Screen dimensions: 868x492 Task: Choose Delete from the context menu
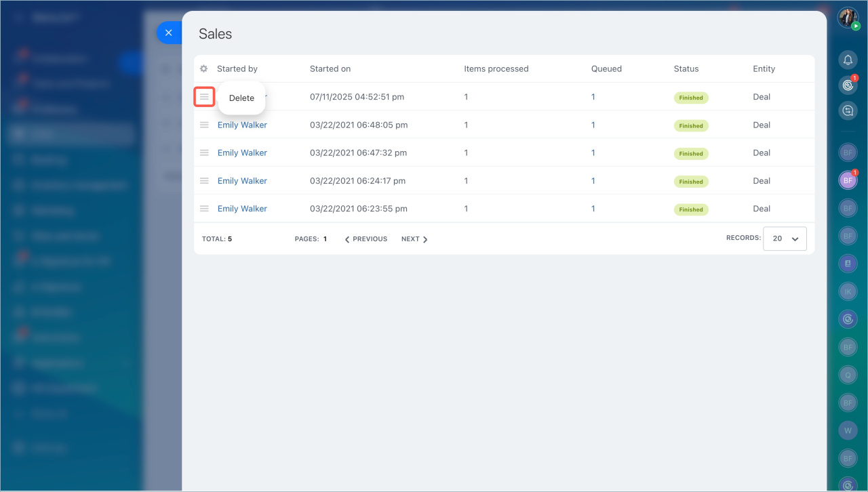[241, 98]
